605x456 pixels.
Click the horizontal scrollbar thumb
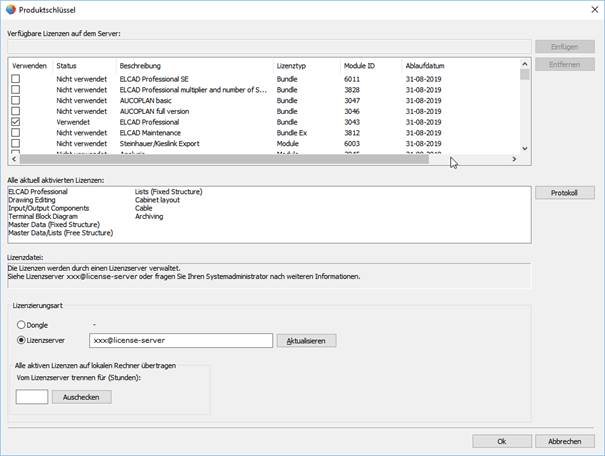click(x=224, y=159)
